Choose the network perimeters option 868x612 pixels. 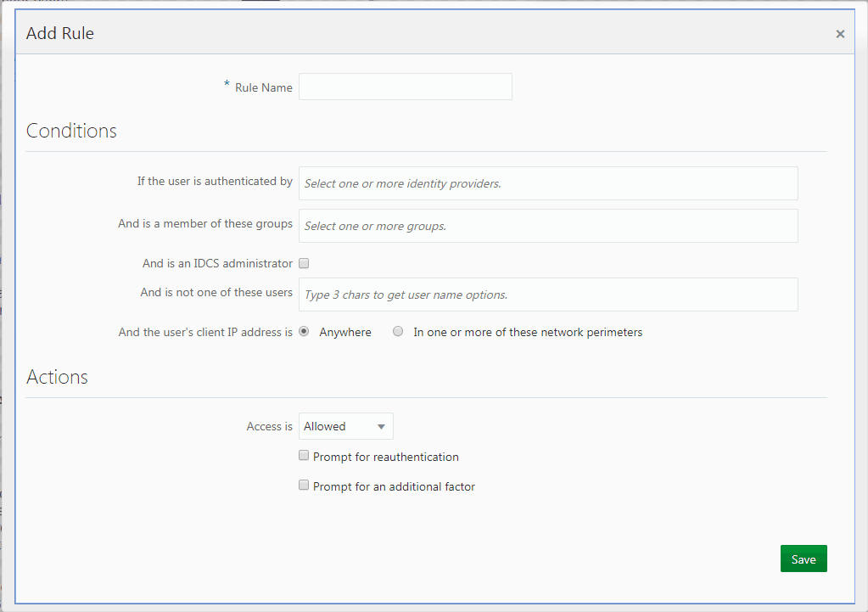tap(398, 331)
